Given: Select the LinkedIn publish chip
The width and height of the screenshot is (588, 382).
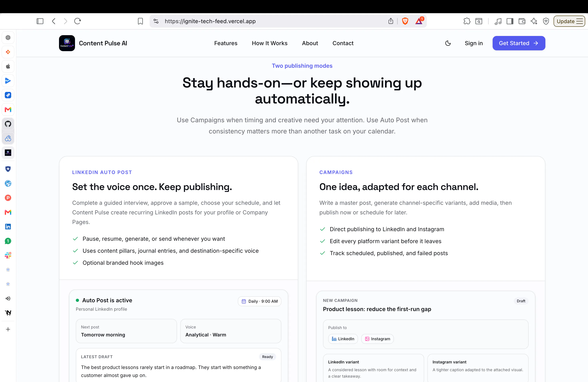Looking at the screenshot, I should click(x=343, y=339).
